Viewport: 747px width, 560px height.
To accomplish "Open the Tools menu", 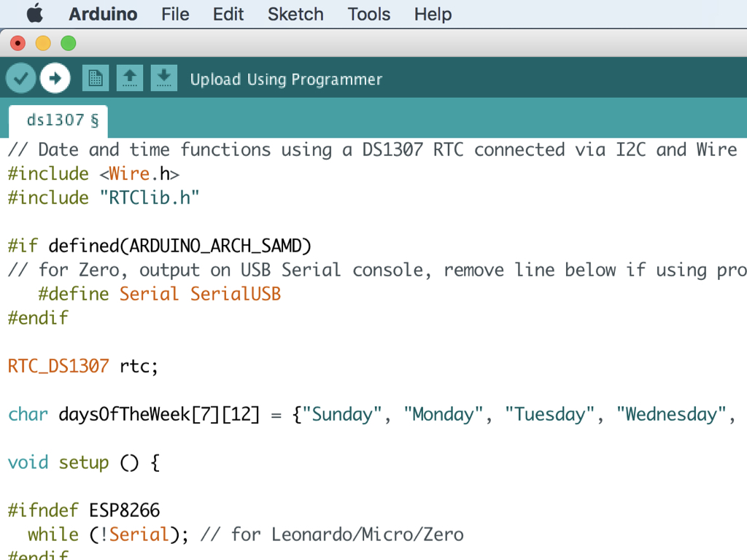I will point(368,15).
